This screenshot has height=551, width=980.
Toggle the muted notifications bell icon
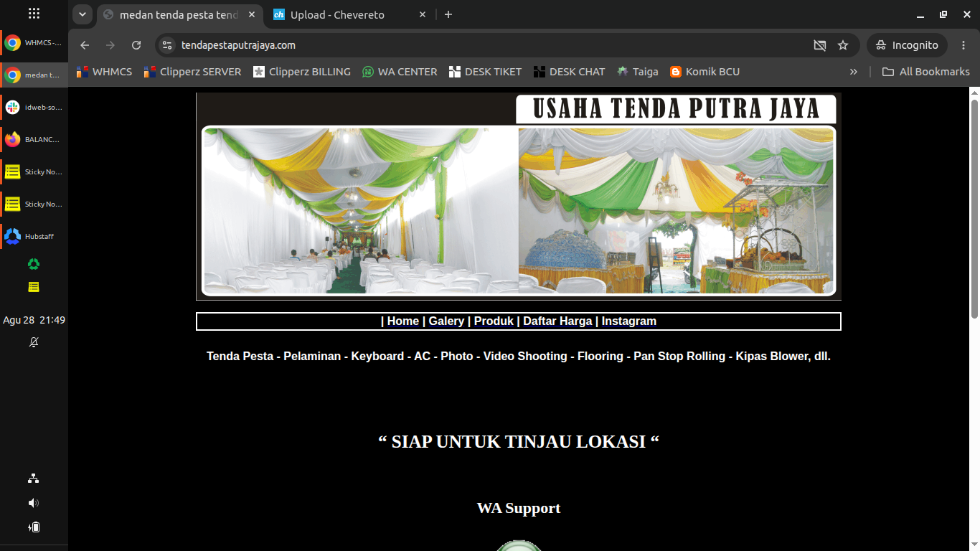click(x=34, y=342)
